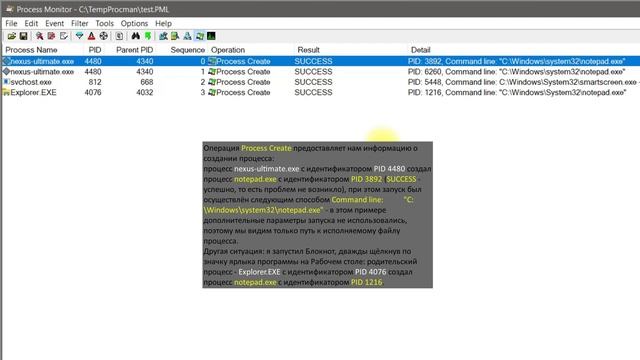
Task: Click the svchost.exe process icon
Action: click(x=6, y=82)
